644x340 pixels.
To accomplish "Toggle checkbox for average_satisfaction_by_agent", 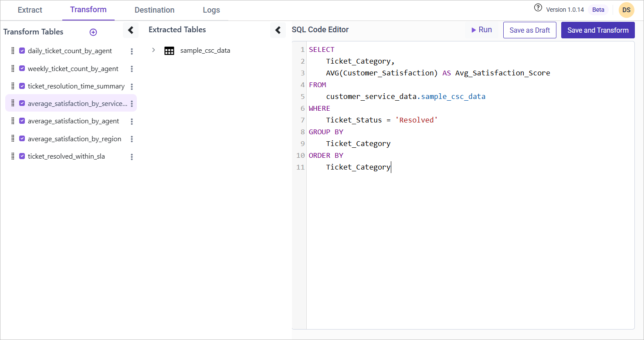I will 22,121.
